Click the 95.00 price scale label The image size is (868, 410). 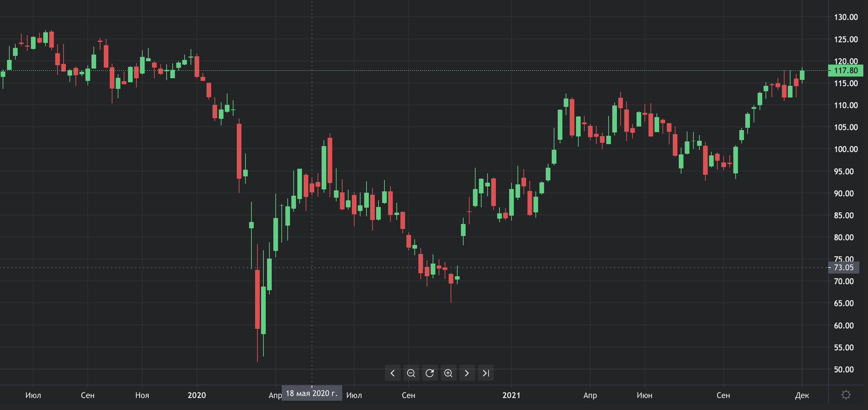[844, 172]
